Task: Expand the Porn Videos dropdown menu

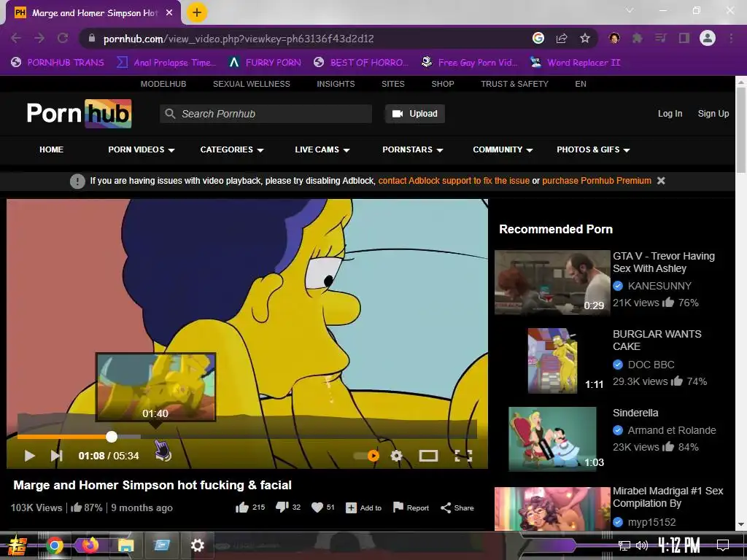Action: pyautogui.click(x=142, y=149)
